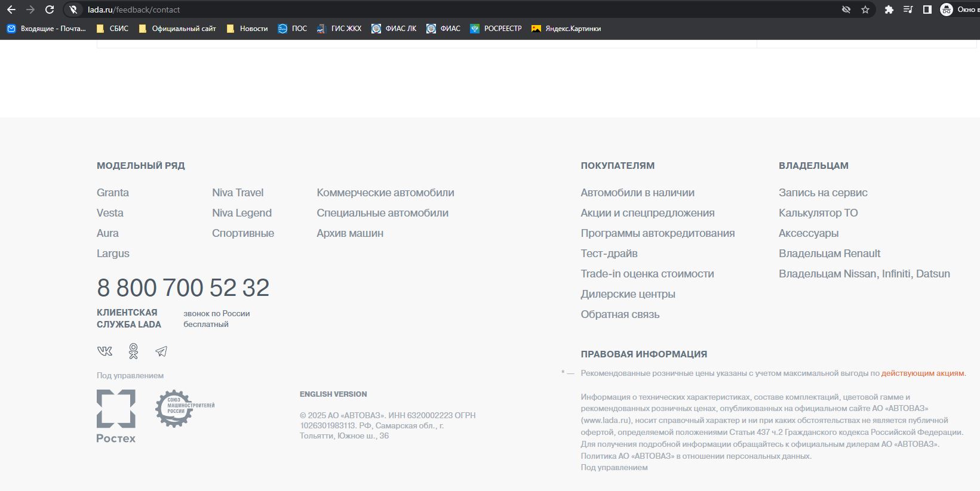Click the crossed-out eye icon in address bar
980x491 pixels.
pos(846,10)
